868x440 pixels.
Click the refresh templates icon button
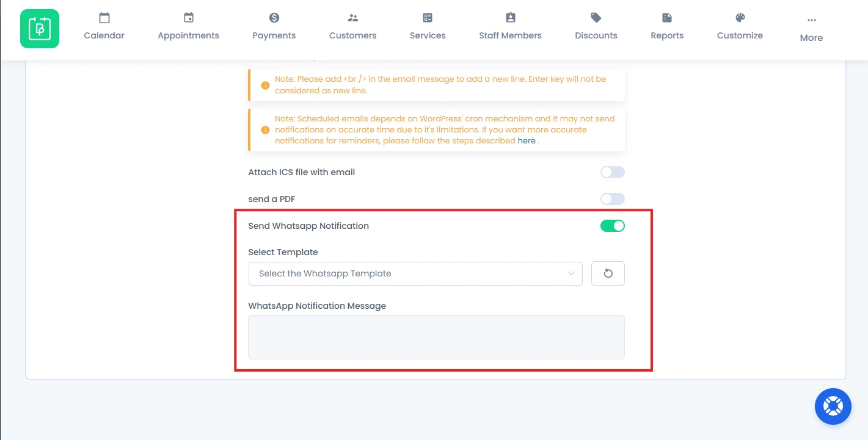coord(608,273)
